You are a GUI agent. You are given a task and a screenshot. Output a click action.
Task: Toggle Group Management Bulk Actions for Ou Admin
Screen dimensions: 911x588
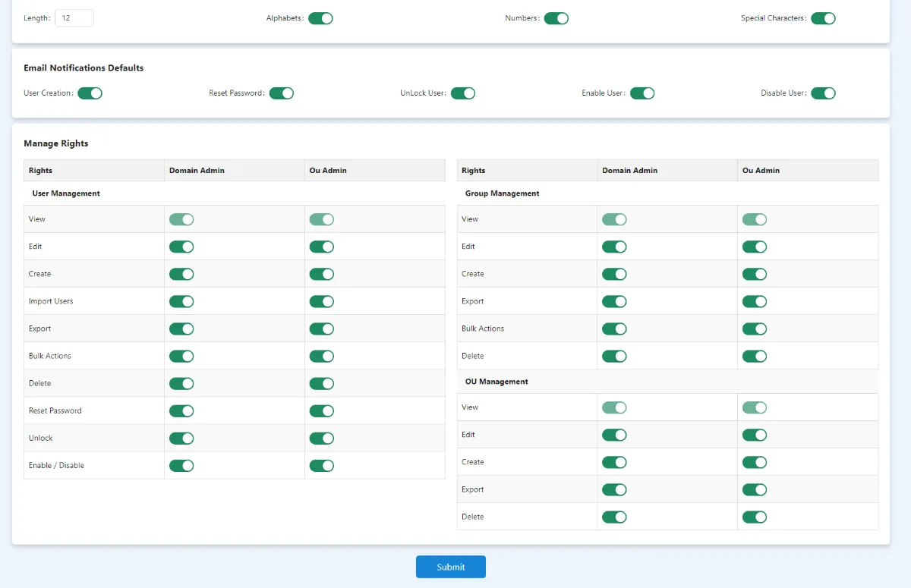[755, 329]
